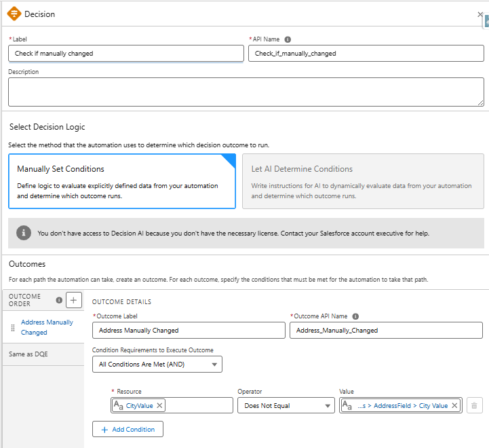Open the Does Not Equal operator dropdown
489x448 pixels.
(286, 405)
